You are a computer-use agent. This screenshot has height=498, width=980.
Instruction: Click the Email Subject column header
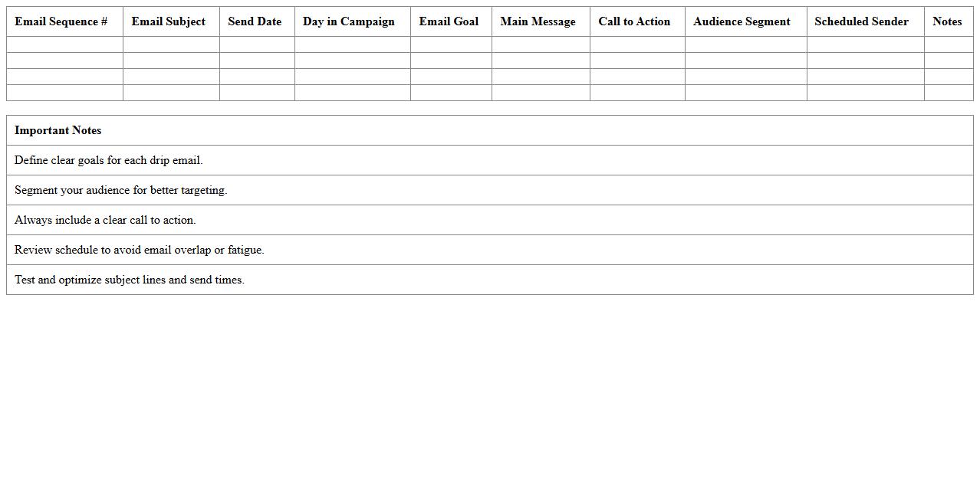click(x=169, y=21)
